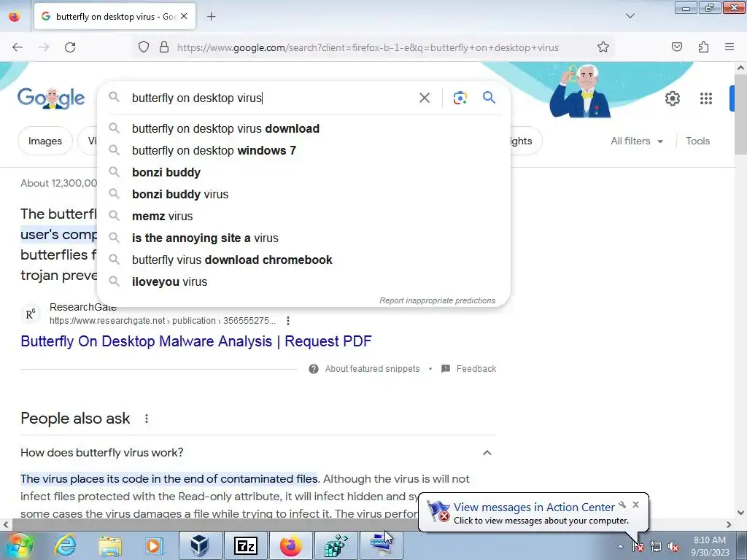Open the Firefox extensions menu

[x=703, y=47]
